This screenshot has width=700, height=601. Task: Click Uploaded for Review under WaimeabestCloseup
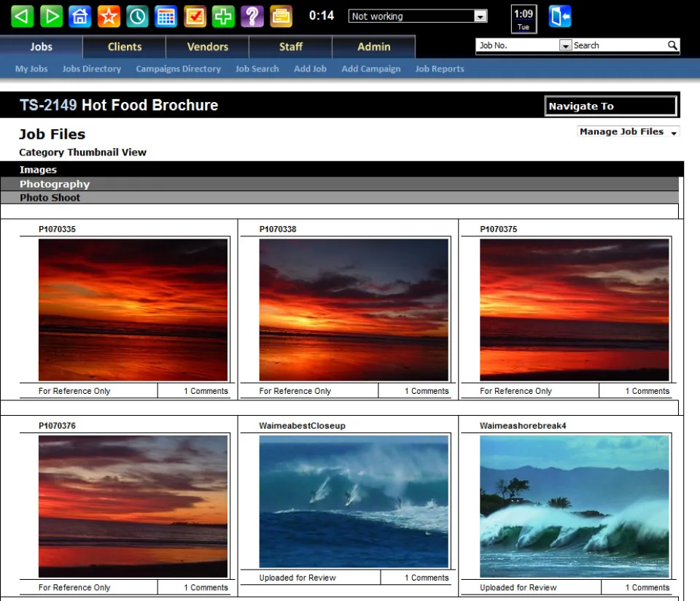point(297,578)
